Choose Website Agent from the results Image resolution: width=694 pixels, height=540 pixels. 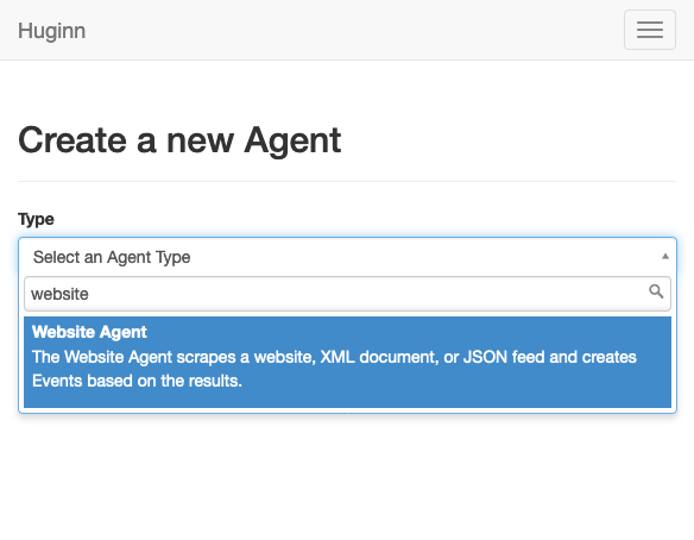(x=347, y=362)
